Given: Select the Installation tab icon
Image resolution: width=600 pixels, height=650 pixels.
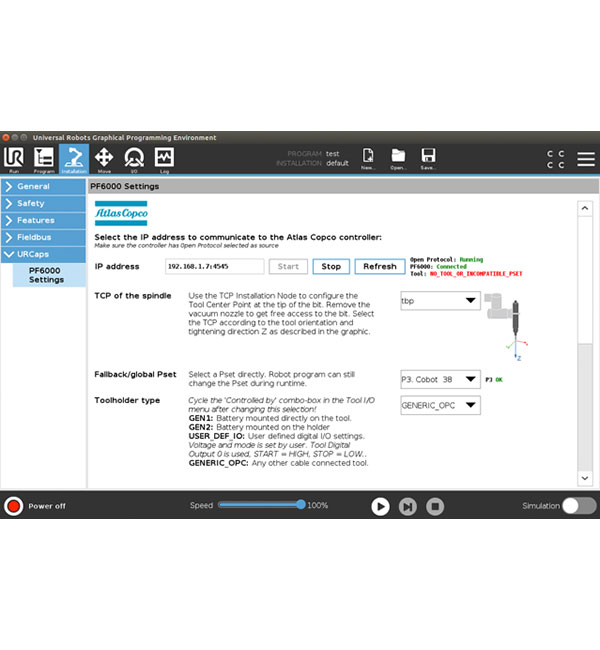Looking at the screenshot, I should tap(74, 159).
